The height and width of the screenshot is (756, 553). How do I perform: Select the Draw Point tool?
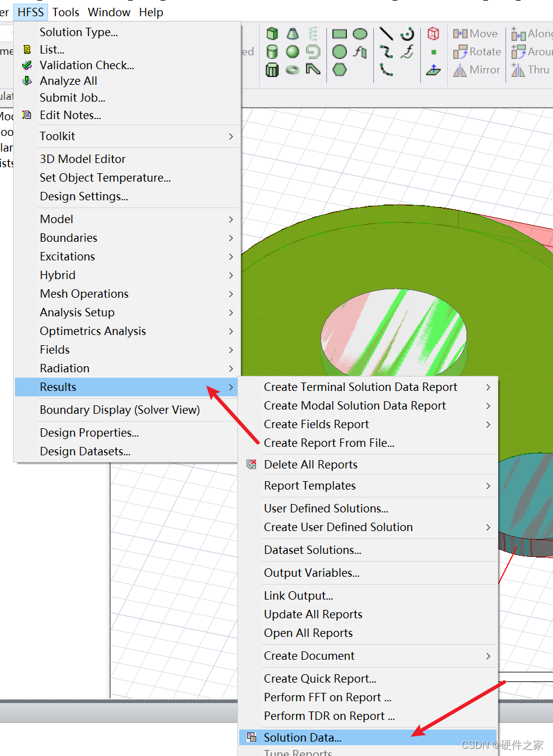(x=433, y=52)
